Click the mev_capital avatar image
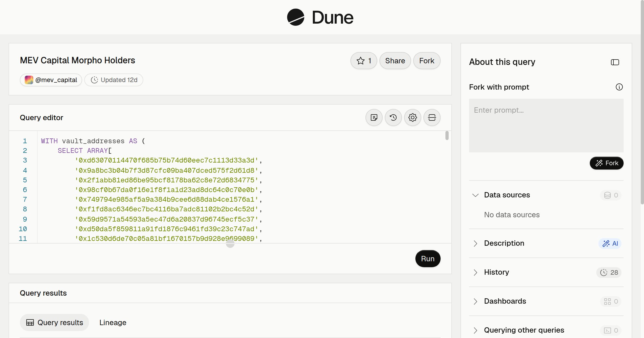This screenshot has height=338, width=644. tap(29, 80)
